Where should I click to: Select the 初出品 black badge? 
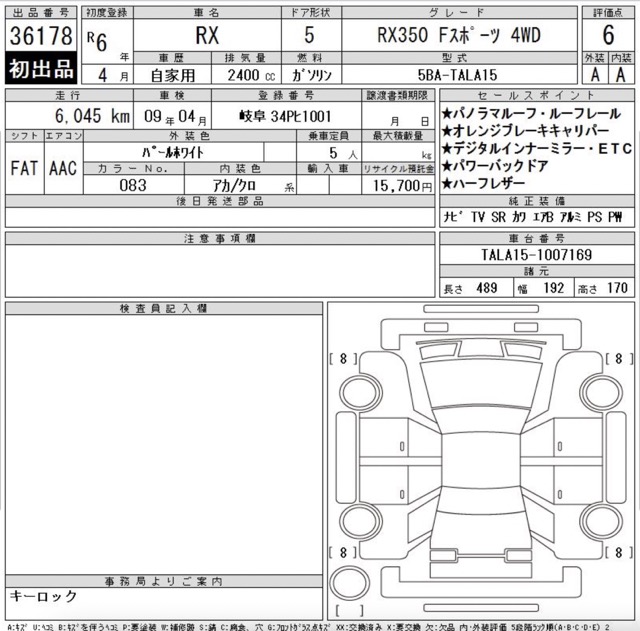pyautogui.click(x=41, y=68)
